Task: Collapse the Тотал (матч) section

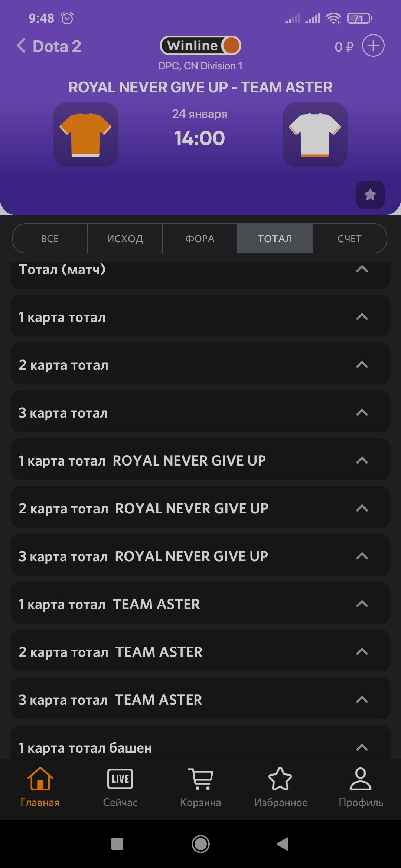Action: (x=362, y=269)
